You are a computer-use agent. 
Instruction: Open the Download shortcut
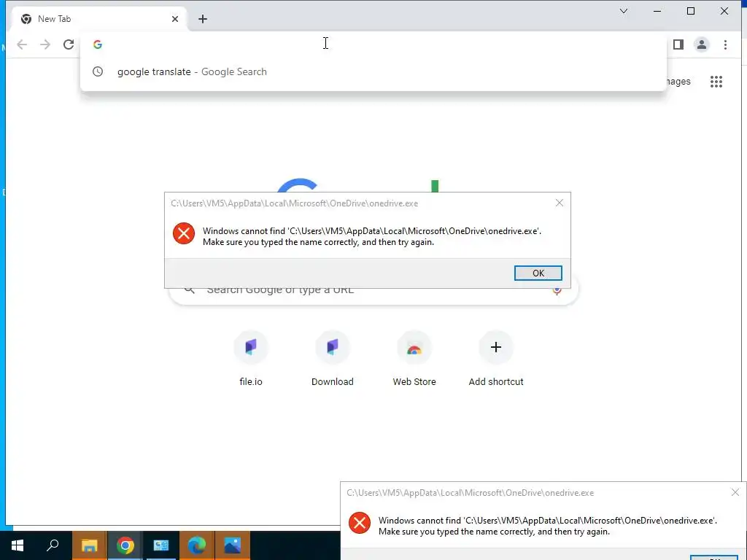tap(333, 359)
